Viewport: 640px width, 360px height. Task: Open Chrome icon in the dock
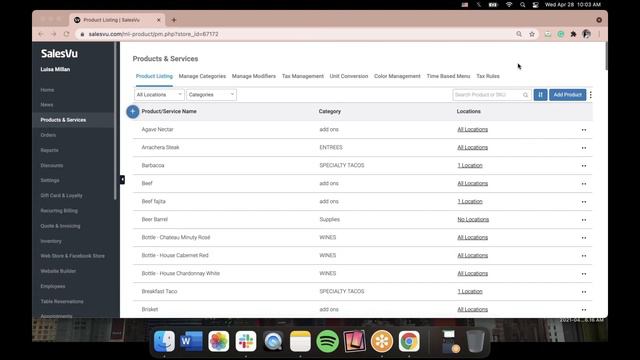409,341
